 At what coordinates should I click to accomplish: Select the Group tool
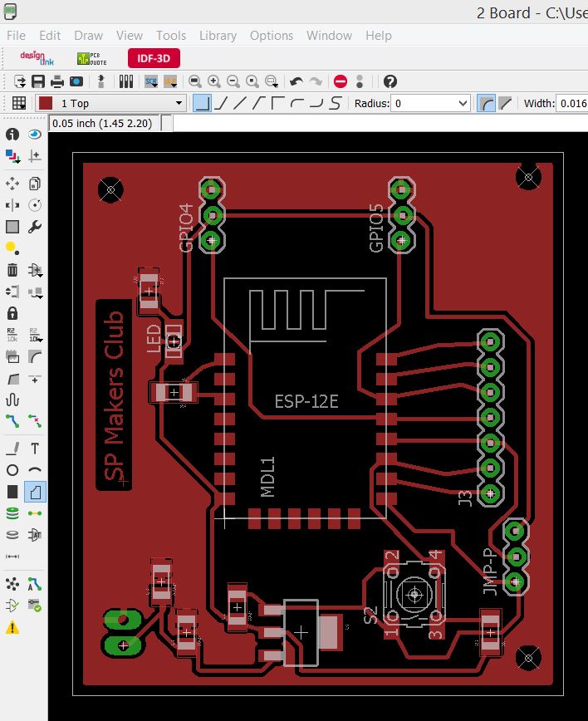pos(12,227)
